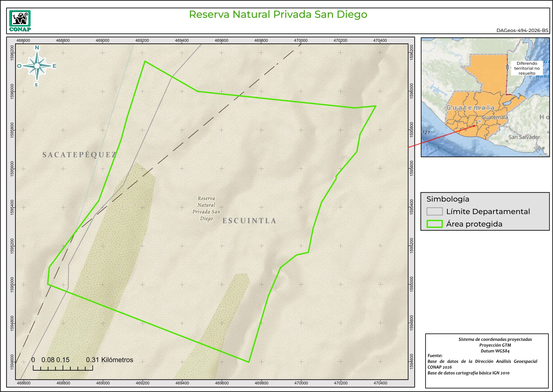The width and height of the screenshot is (553, 392).
Task: Click the Datum WGS84 text
Action: tap(495, 351)
